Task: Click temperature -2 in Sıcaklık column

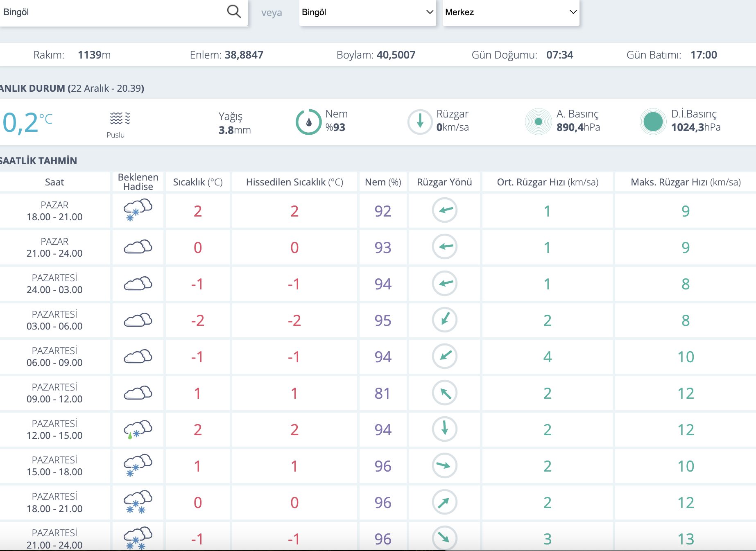Action: tap(197, 321)
